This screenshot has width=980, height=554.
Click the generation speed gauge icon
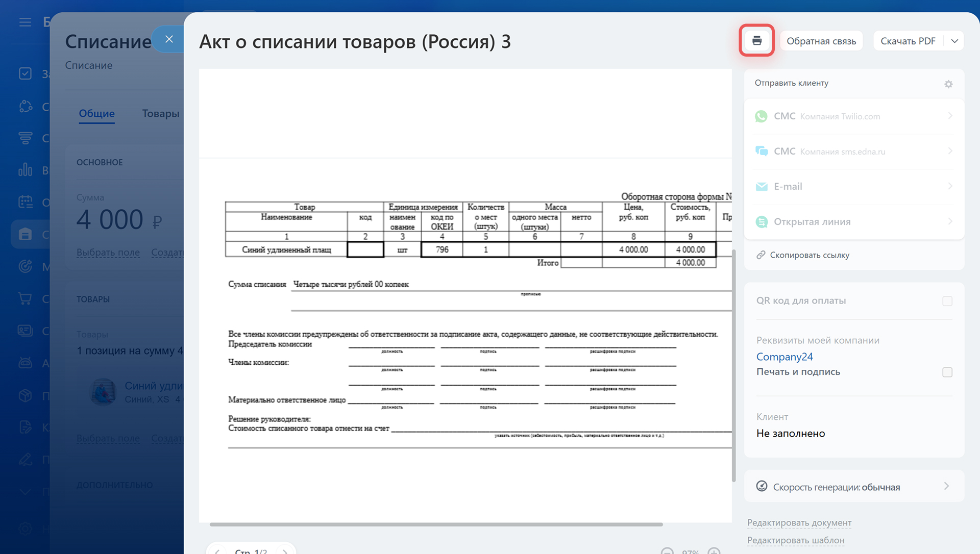coord(761,486)
